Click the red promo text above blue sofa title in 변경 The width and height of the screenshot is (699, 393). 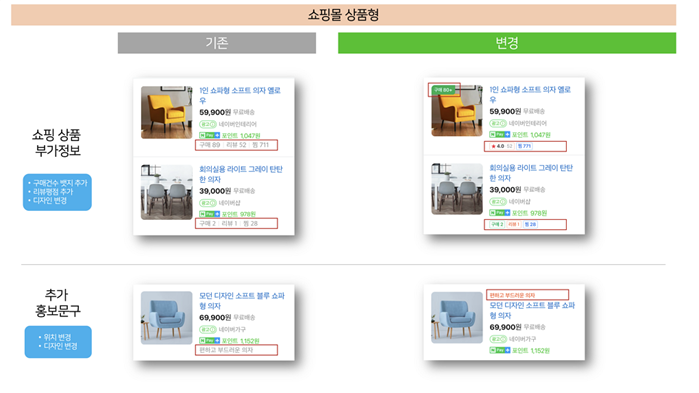pos(512,295)
